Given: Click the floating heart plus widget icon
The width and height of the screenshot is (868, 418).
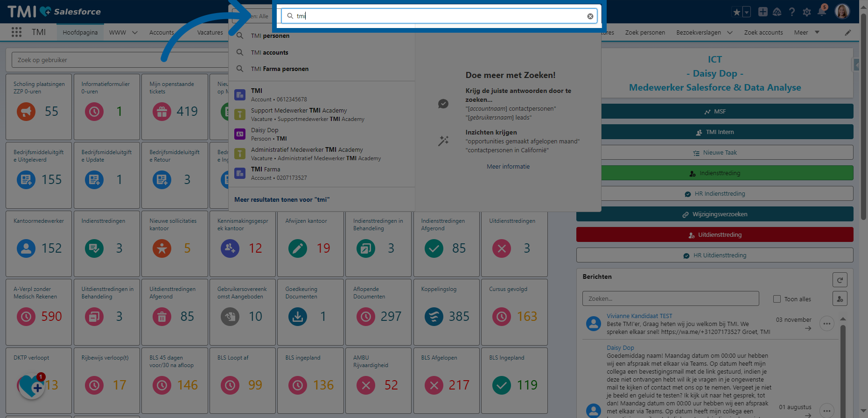Looking at the screenshot, I should pos(32,386).
